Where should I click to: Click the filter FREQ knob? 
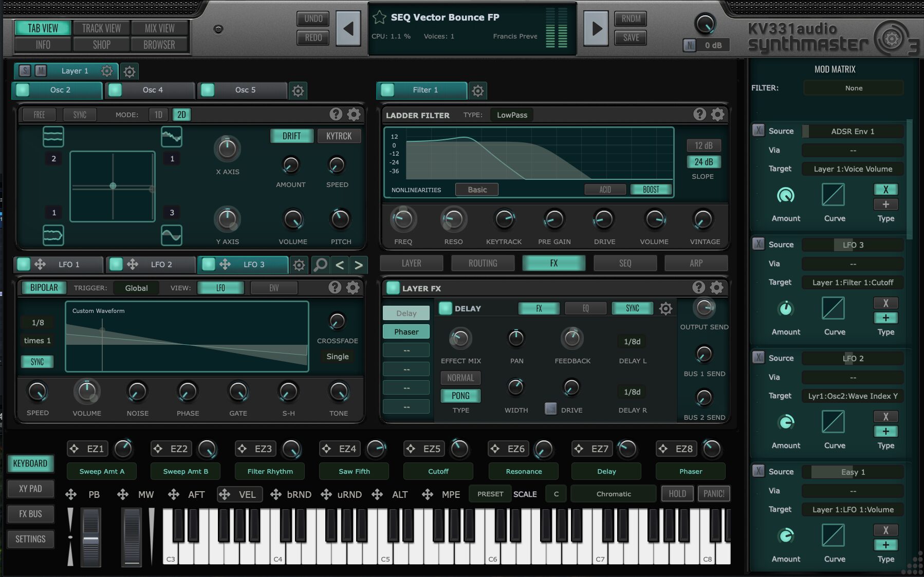click(403, 220)
